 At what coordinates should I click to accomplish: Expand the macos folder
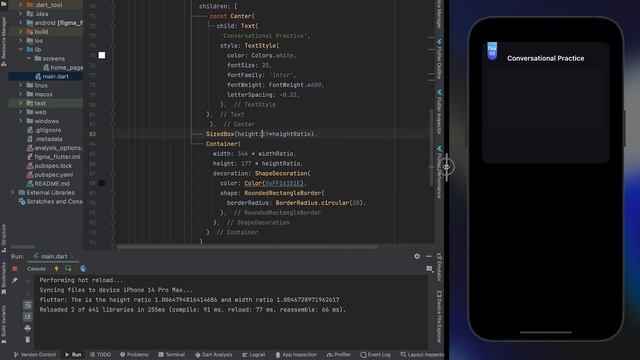pos(20,94)
